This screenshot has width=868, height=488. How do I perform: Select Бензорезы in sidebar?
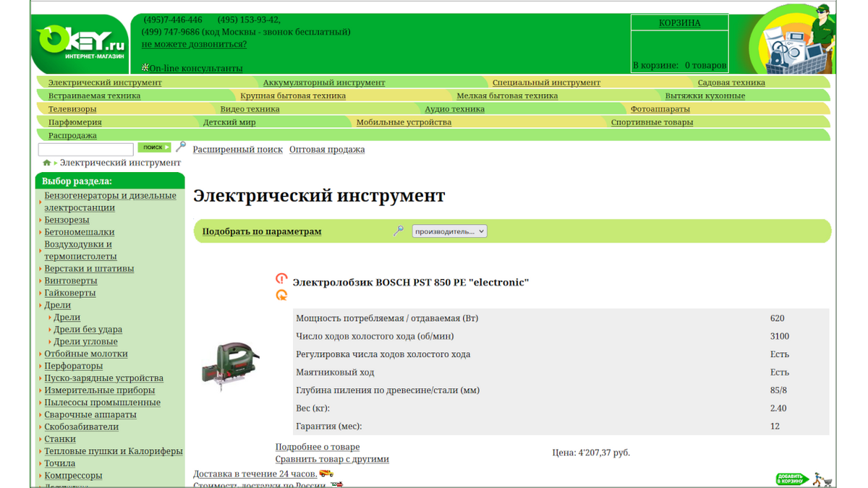click(x=67, y=220)
